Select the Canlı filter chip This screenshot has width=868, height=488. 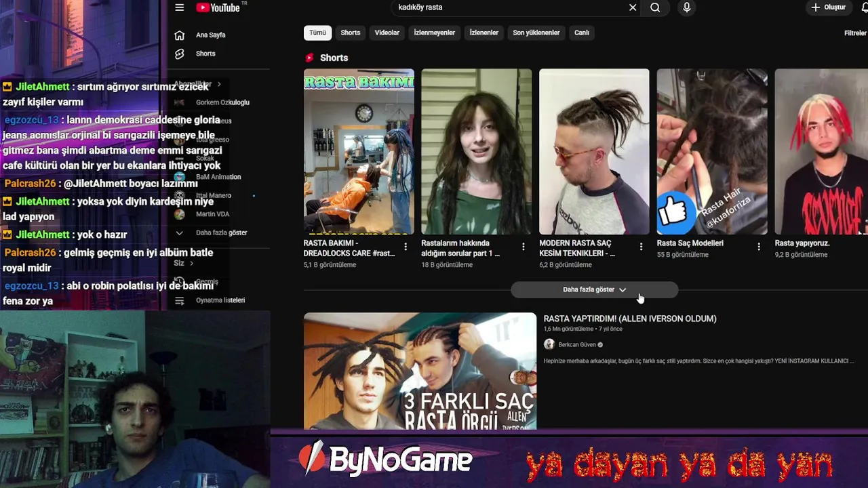(x=582, y=33)
